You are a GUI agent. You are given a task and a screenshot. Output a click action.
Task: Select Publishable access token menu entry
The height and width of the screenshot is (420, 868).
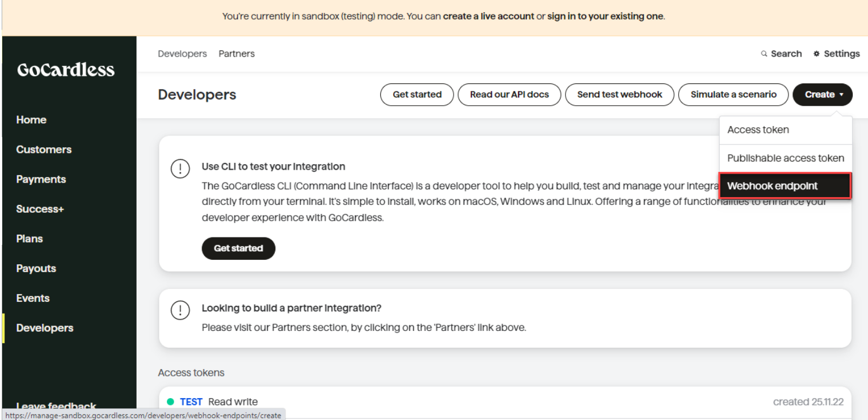(x=786, y=158)
